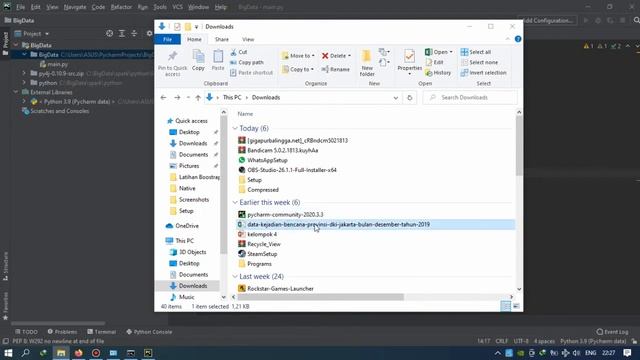Click taskbar search magnifier icon

(x=25, y=353)
